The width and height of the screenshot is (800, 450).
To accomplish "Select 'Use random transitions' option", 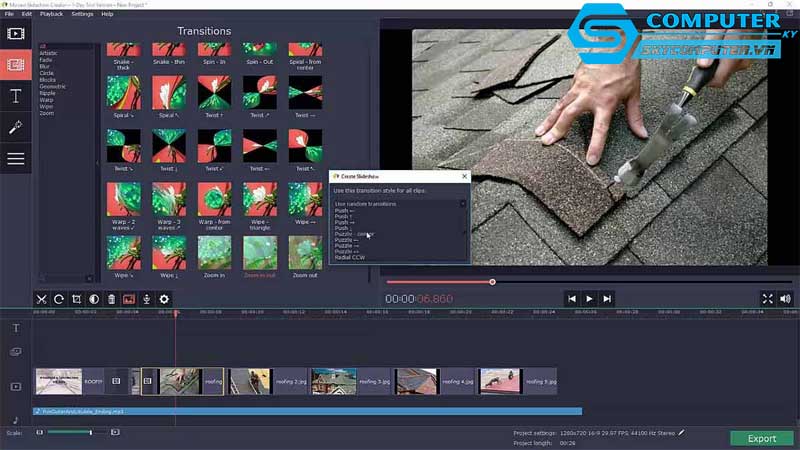I will 367,204.
